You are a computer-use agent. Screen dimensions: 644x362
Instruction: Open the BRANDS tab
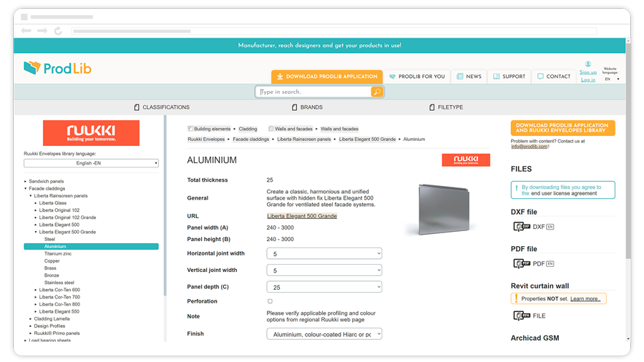click(x=307, y=107)
